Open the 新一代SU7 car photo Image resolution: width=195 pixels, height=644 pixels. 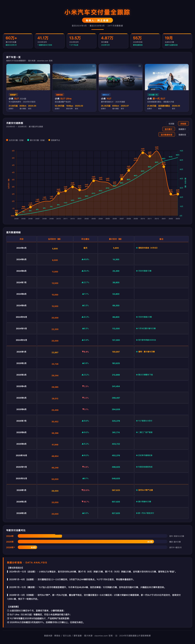pos(166,77)
